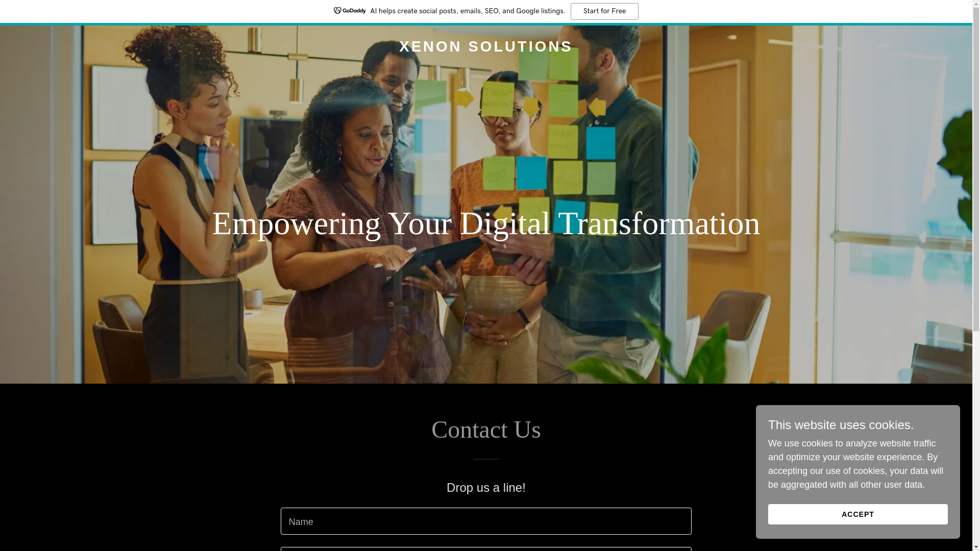Click the scrollbar down arrow
This screenshot has width=980, height=551.
976,547
